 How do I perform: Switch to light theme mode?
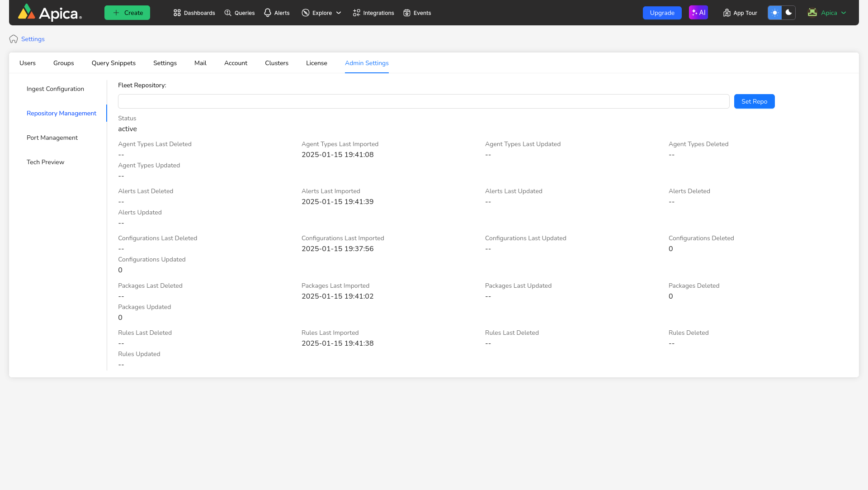pyautogui.click(x=774, y=13)
